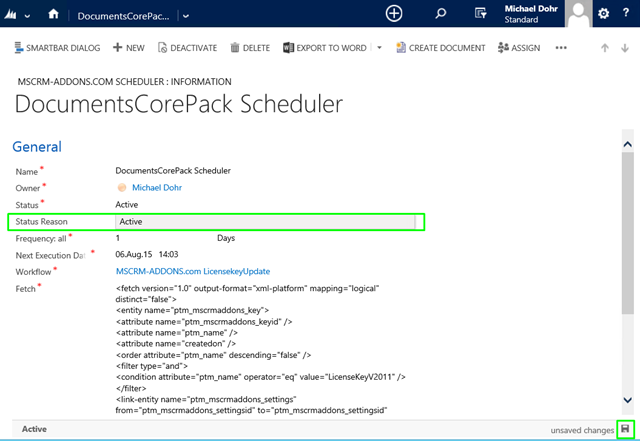Click the Dynamics CRM logo icon
The height and width of the screenshot is (441, 640).
click(x=10, y=15)
